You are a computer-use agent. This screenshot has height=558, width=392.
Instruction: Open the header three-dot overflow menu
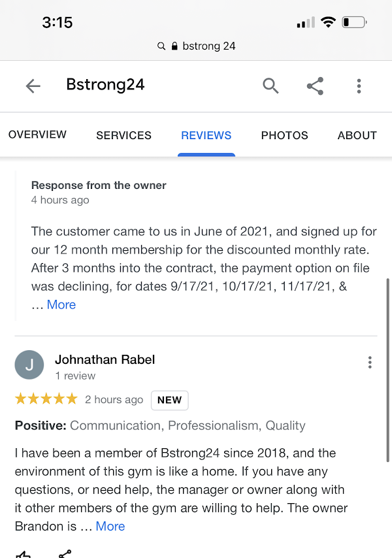359,86
